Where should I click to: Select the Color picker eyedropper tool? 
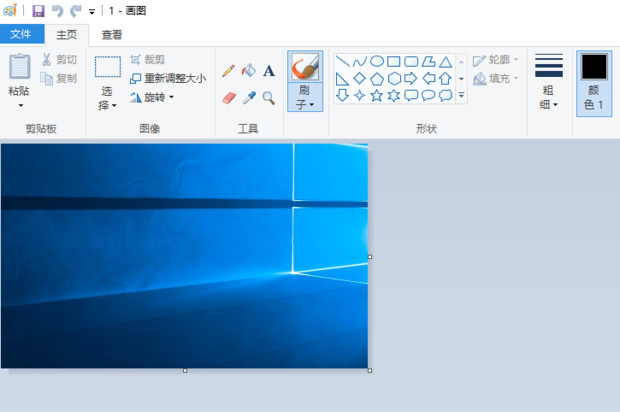249,98
